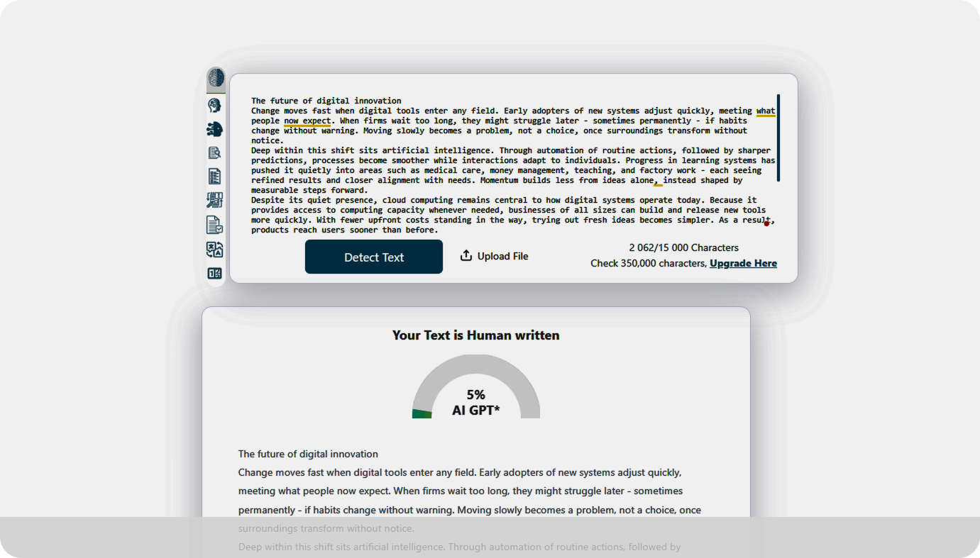Open the exclamation-mark document sidebar tool
980x558 pixels.
pyautogui.click(x=214, y=201)
